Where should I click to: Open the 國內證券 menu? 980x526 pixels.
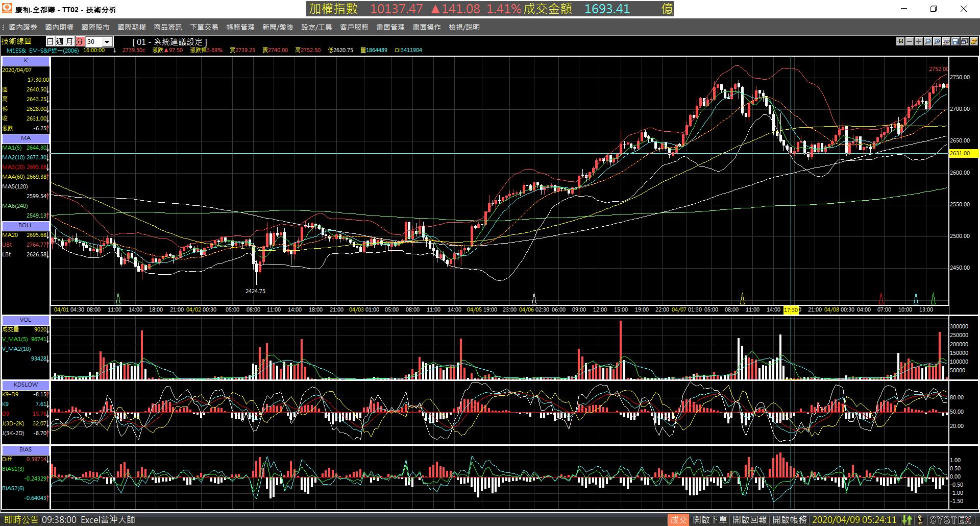click(x=23, y=27)
